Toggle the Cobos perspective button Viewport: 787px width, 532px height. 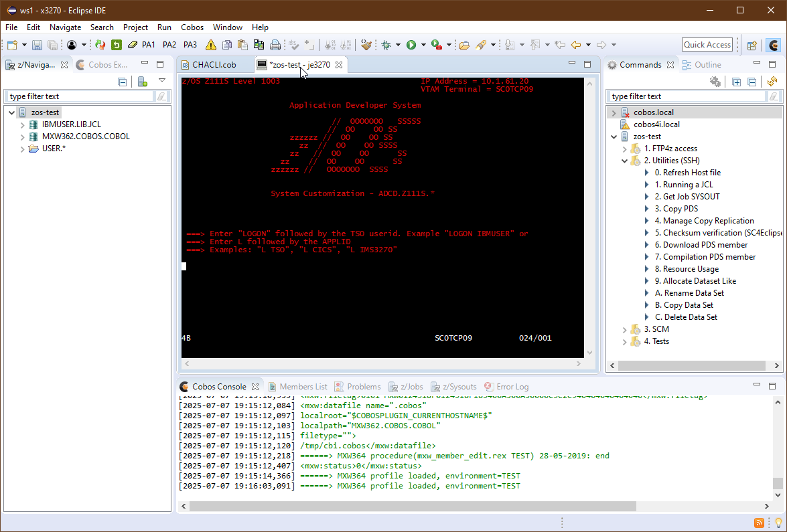(774, 45)
